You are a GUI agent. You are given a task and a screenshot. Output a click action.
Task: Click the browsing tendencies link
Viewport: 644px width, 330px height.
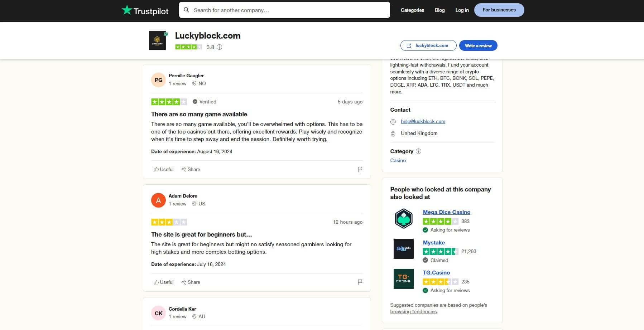pos(413,311)
